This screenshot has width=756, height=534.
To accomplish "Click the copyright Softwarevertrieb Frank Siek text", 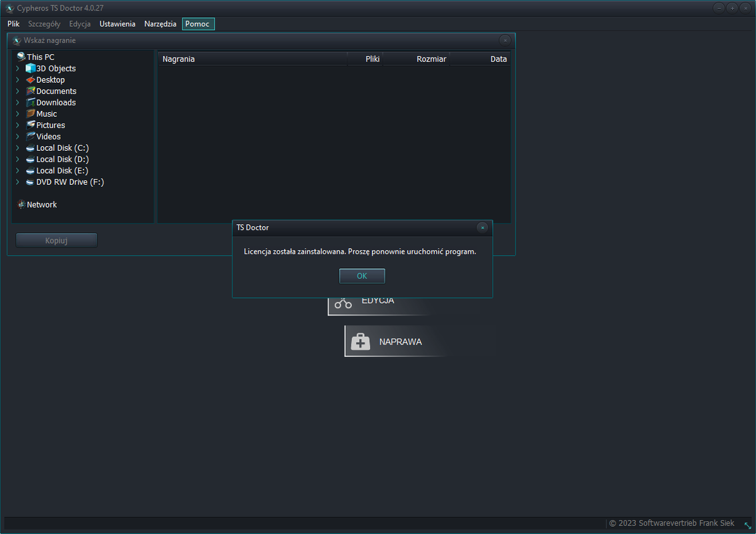I will point(672,523).
